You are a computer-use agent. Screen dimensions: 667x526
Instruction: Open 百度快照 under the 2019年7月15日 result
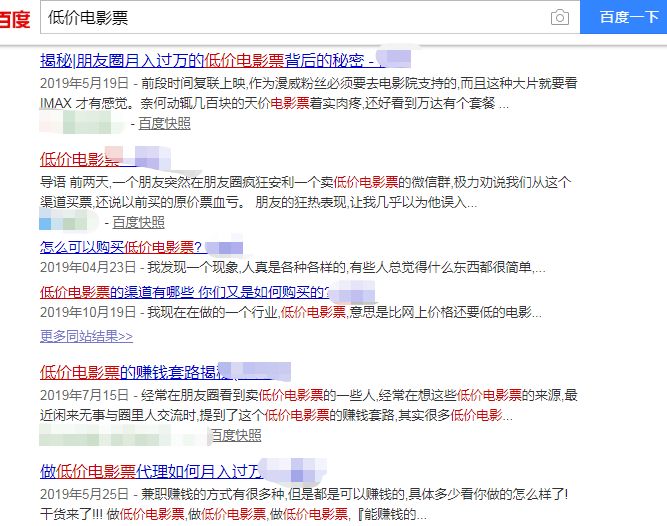click(237, 435)
